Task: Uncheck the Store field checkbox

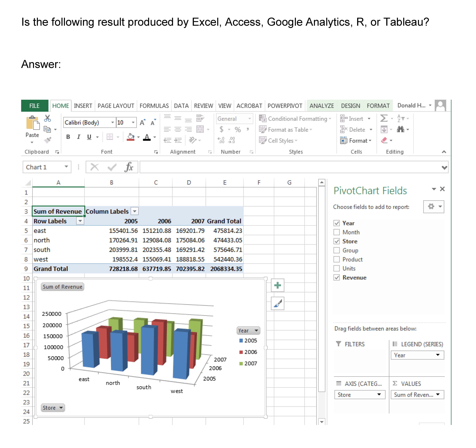Action: [x=337, y=241]
